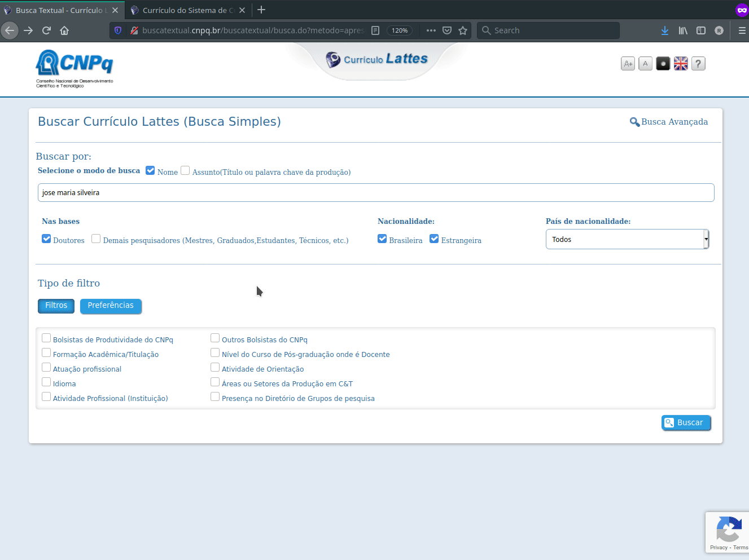Screen dimensions: 749x560
Task: Open page actions three-dots menu
Action: (431, 30)
